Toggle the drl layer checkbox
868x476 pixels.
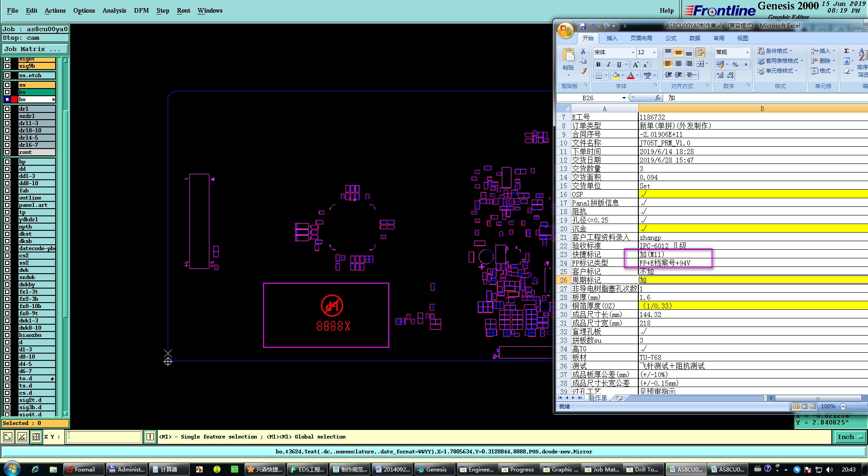click(7, 109)
